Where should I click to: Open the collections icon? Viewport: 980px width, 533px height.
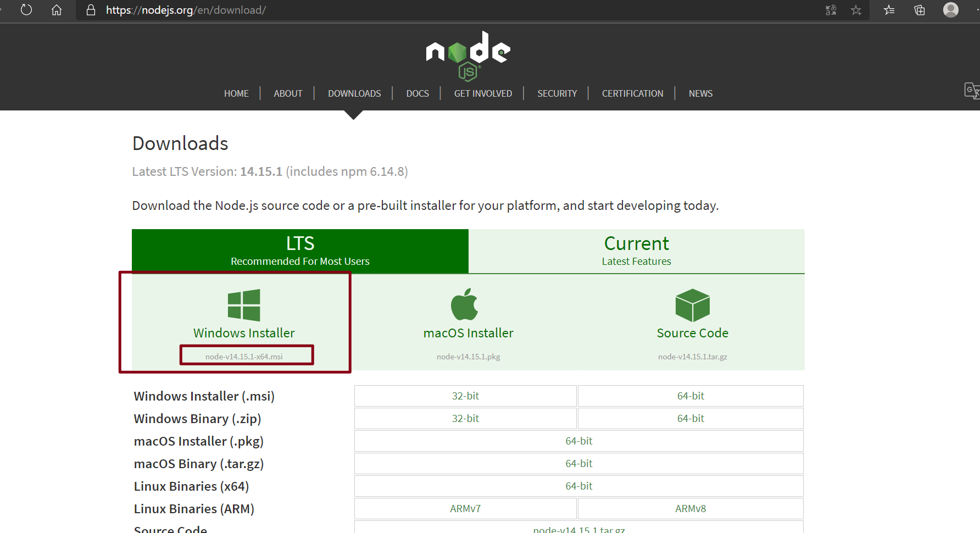(920, 10)
